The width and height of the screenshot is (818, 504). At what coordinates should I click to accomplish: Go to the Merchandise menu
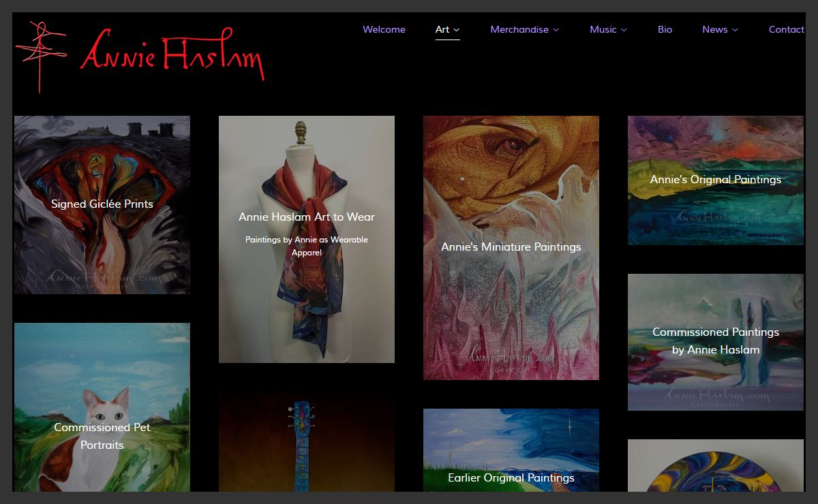pos(519,29)
